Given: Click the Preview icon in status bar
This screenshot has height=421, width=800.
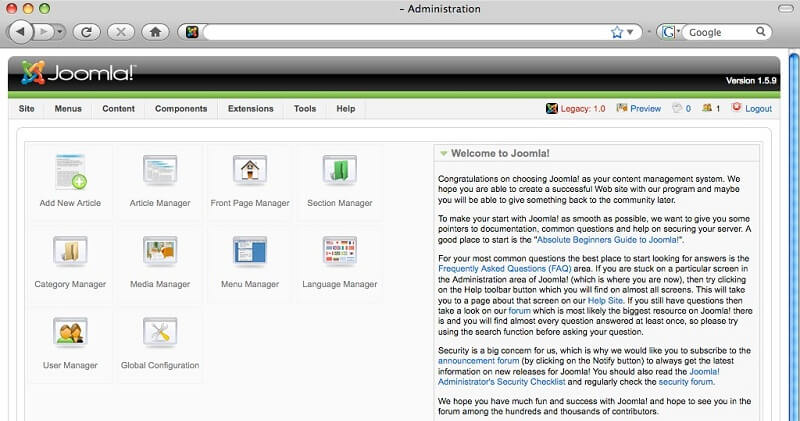Looking at the screenshot, I should [x=621, y=108].
